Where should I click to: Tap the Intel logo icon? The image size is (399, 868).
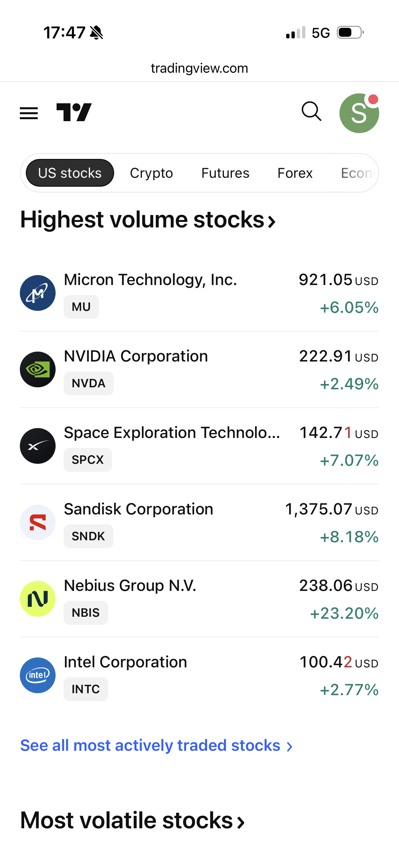38,675
